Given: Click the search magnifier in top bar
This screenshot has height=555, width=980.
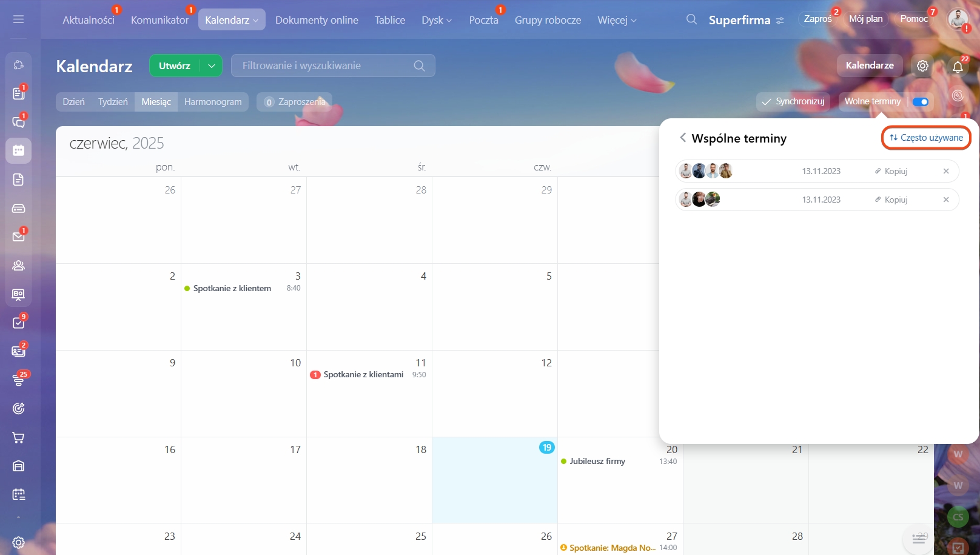Looking at the screenshot, I should pyautogui.click(x=691, y=19).
